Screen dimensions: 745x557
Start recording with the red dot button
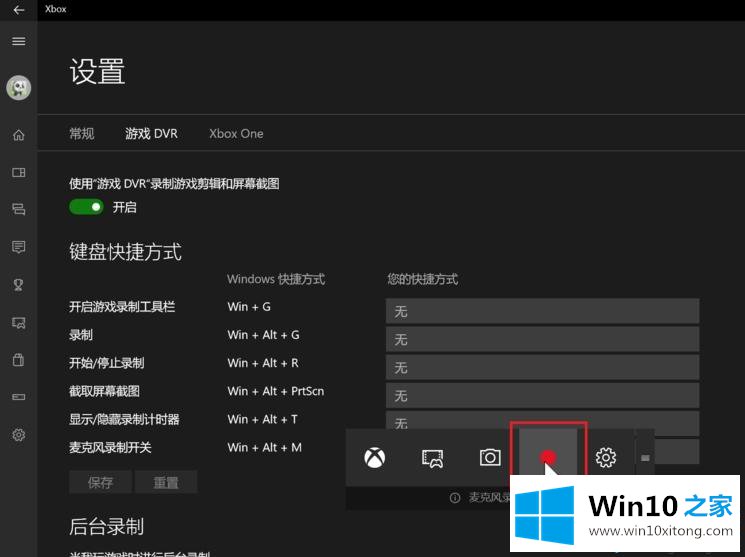pos(548,457)
